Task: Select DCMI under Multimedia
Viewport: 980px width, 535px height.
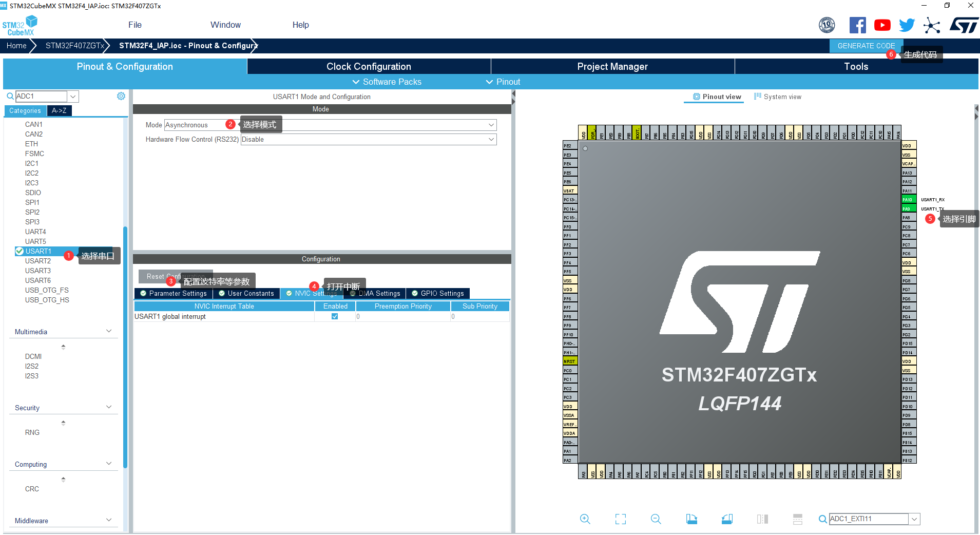Action: 33,356
